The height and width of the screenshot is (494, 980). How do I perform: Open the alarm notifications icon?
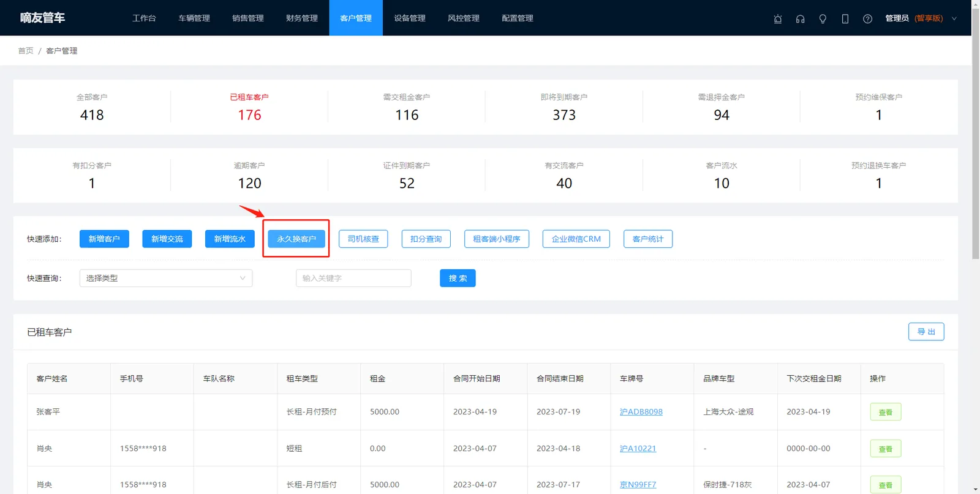778,18
